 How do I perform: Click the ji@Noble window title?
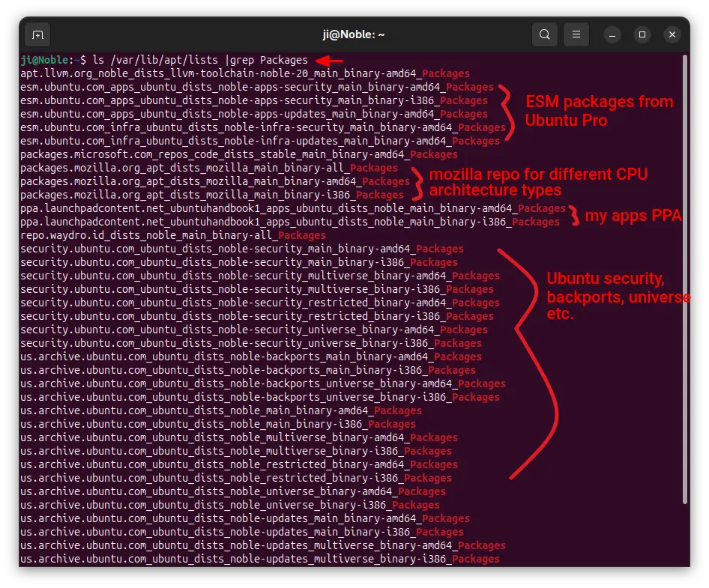(x=354, y=34)
